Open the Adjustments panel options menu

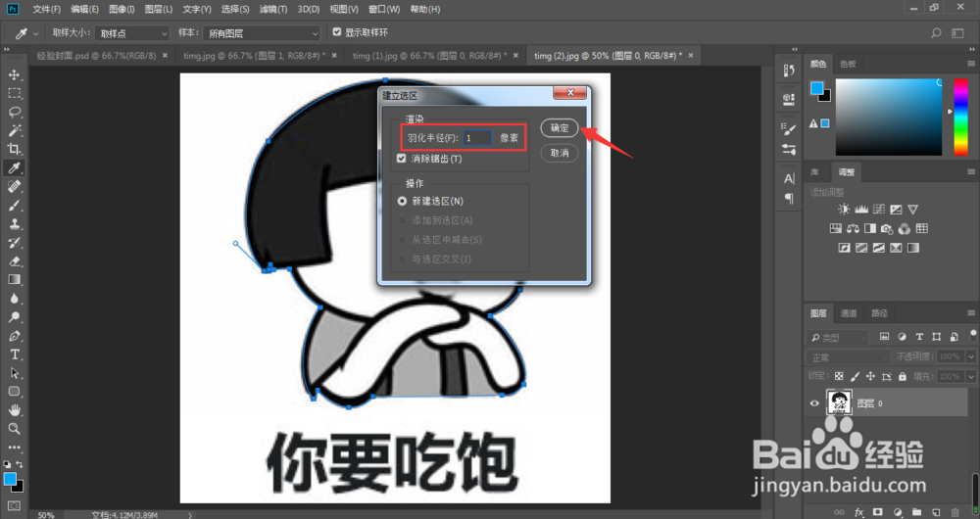tap(970, 171)
